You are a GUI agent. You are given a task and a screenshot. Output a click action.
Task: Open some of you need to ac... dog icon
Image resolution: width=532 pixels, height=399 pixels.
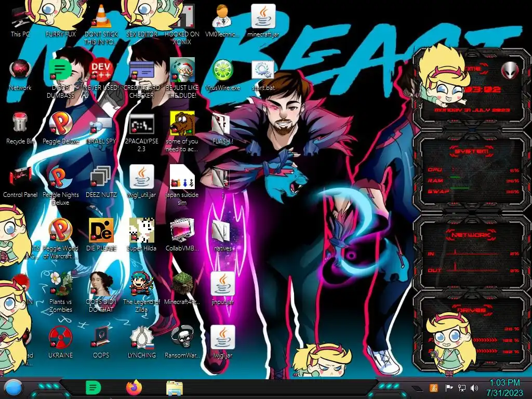[182, 124]
